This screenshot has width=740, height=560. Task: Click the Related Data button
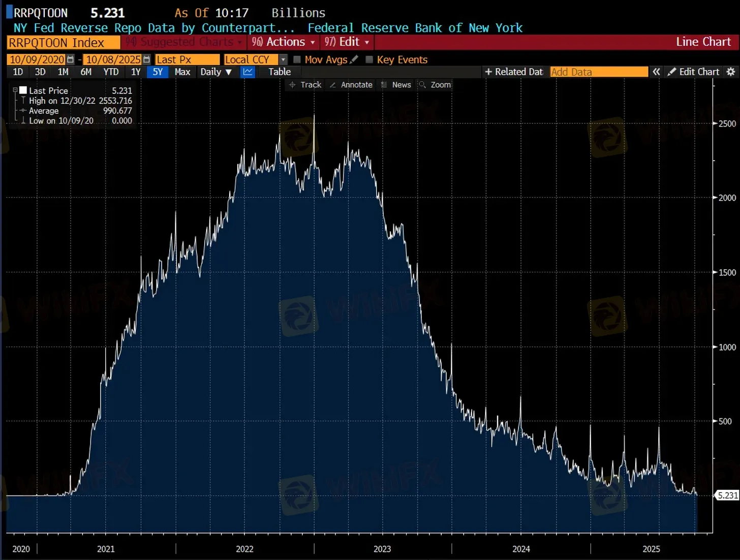pos(514,72)
